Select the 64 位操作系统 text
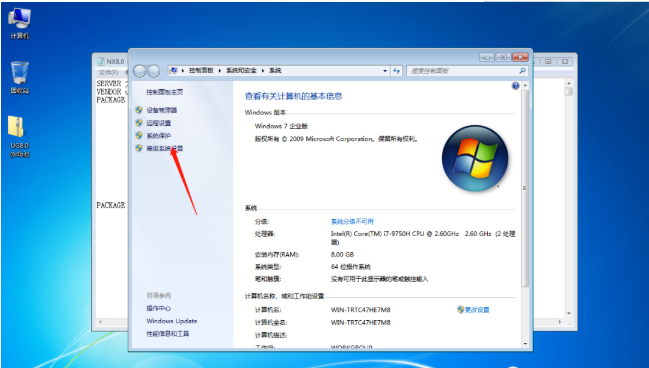The image size is (649, 368). point(351,267)
